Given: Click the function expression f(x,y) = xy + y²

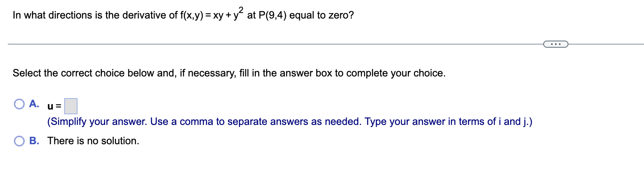Looking at the screenshot, I should coord(212,14).
